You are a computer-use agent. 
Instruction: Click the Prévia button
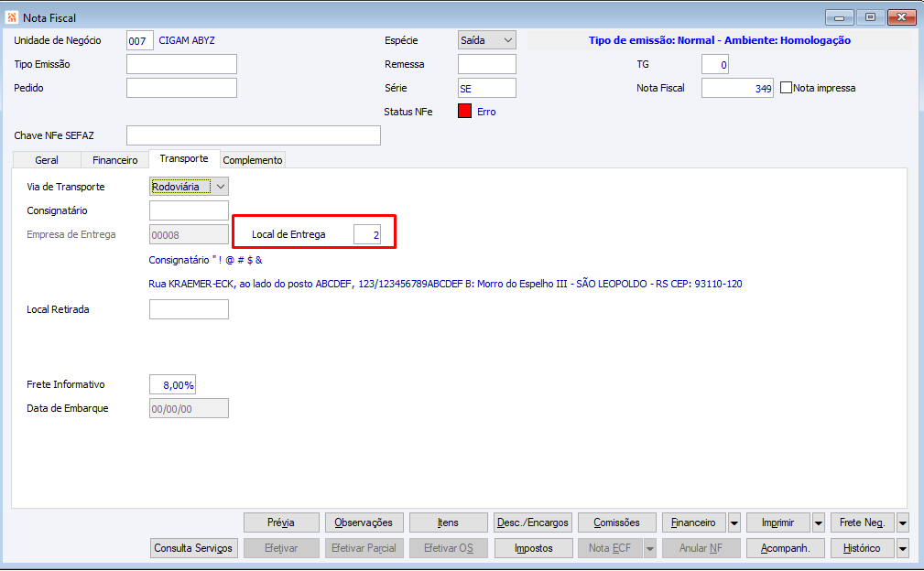pyautogui.click(x=281, y=523)
